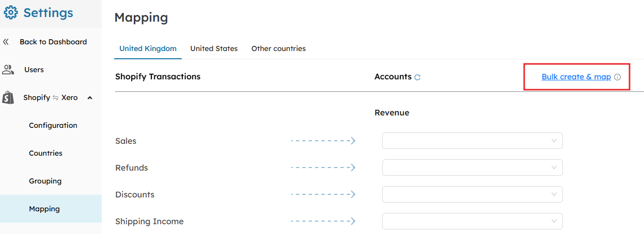Select the Mapping sidebar item
Viewport: 644px width, 234px height.
[x=51, y=209]
